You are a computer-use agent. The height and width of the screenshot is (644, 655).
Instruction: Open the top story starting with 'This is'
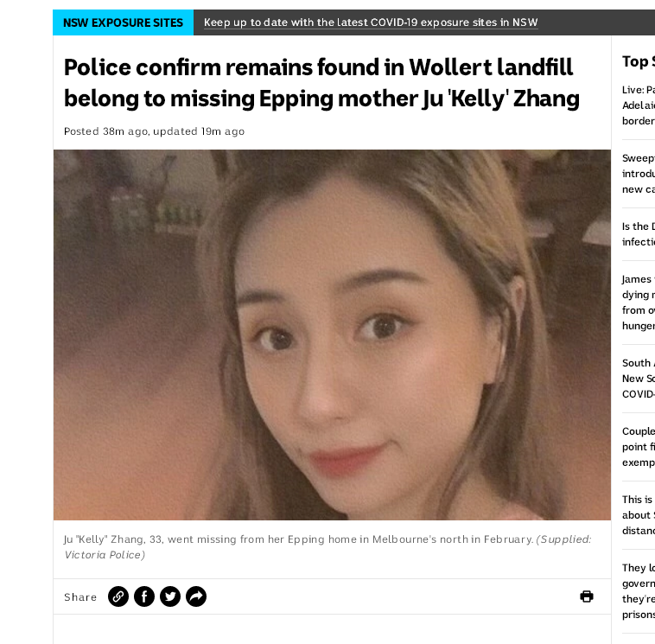point(639,515)
